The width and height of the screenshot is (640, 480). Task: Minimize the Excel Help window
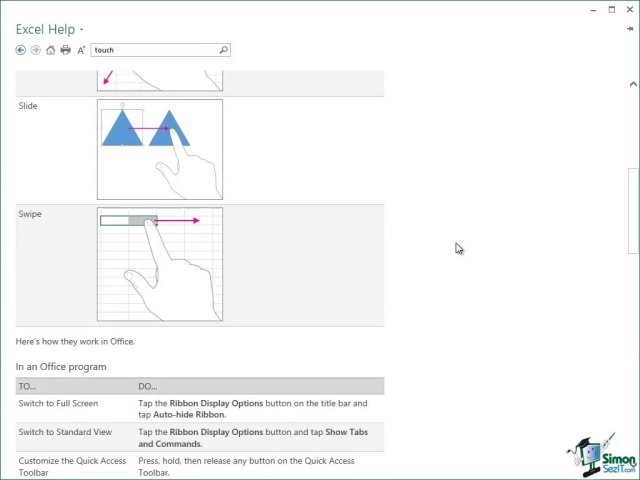(593, 10)
